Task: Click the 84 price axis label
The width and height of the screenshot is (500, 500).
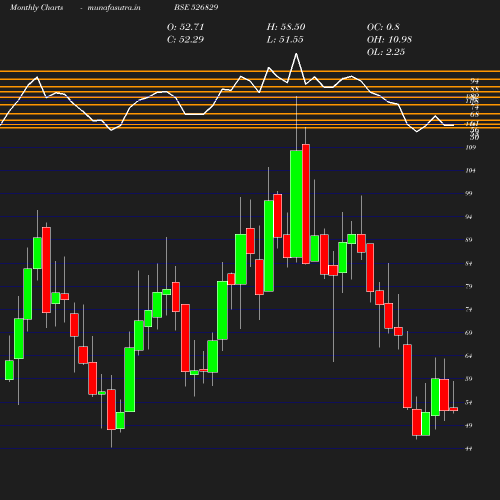Action: click(x=469, y=264)
